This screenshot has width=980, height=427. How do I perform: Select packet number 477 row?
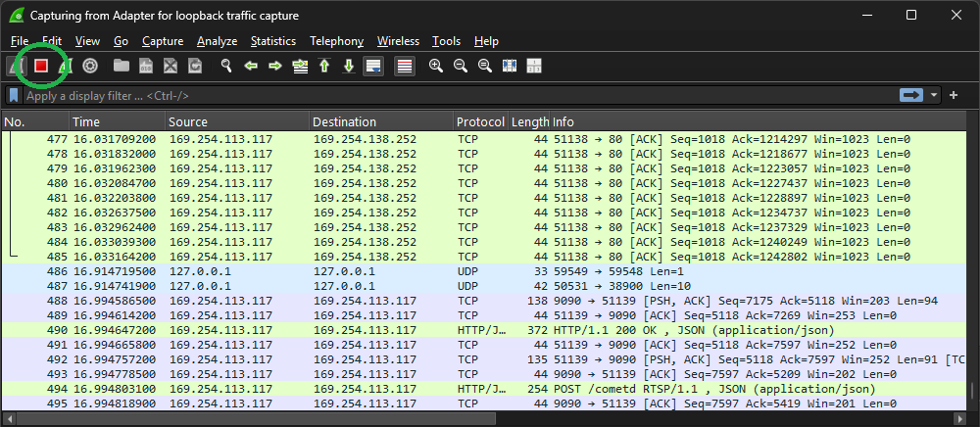coord(484,139)
